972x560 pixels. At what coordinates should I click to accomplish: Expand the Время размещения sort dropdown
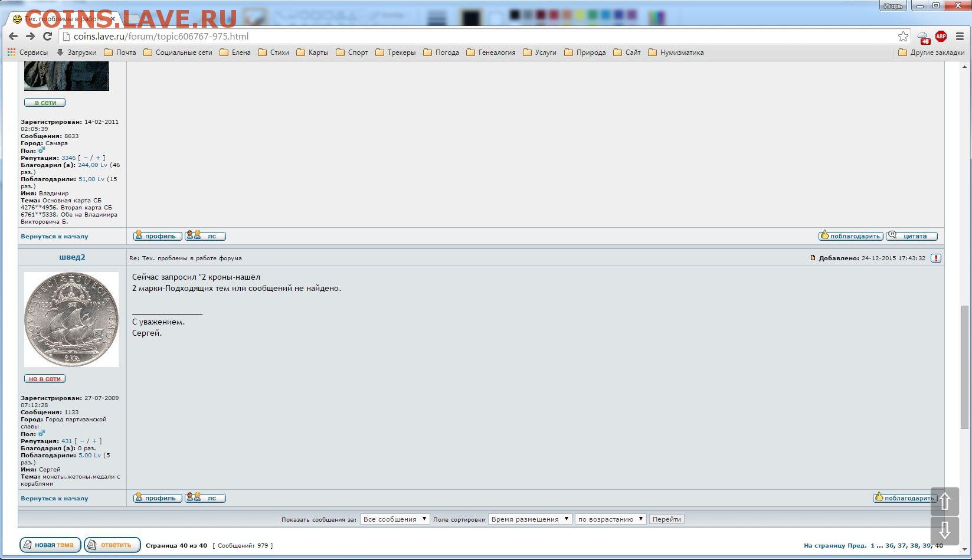click(530, 519)
